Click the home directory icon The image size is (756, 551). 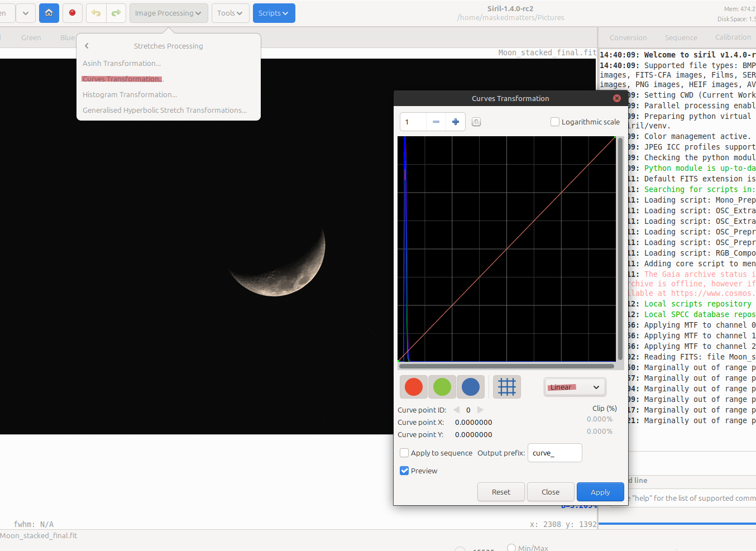point(49,13)
